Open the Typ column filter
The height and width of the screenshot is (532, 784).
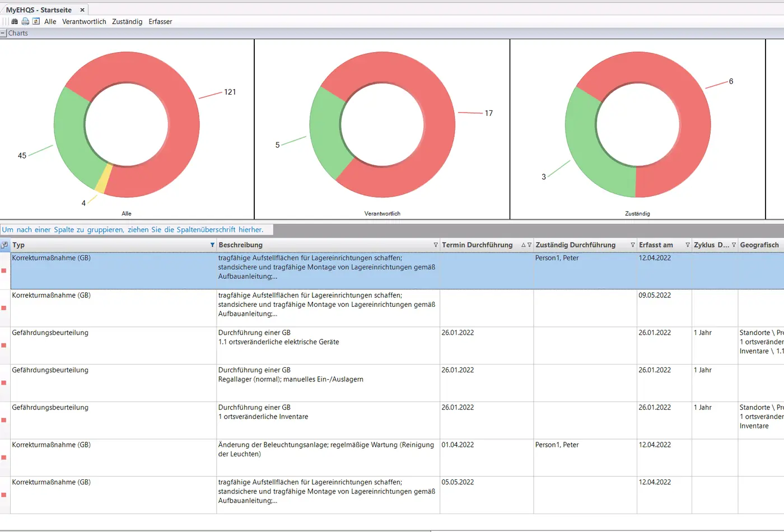[x=212, y=245]
